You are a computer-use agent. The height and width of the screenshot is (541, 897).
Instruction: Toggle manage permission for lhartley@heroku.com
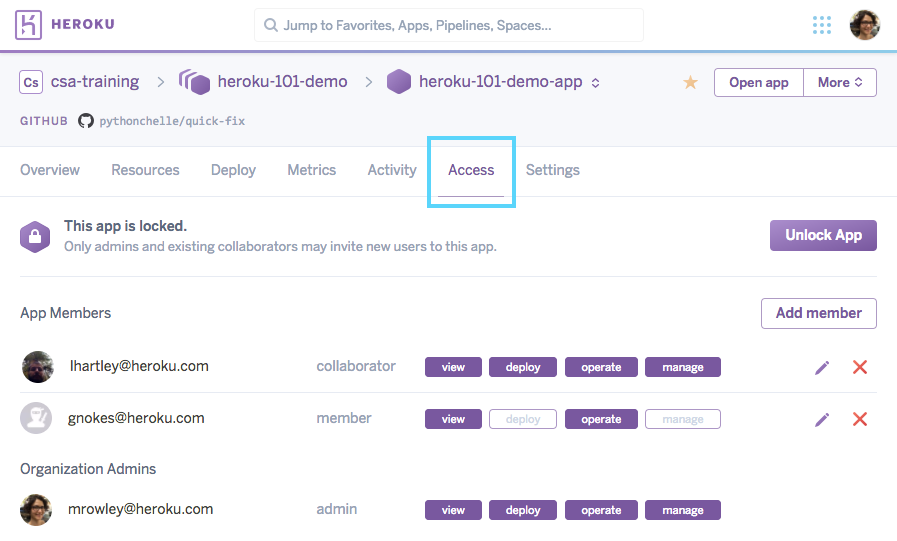point(683,367)
